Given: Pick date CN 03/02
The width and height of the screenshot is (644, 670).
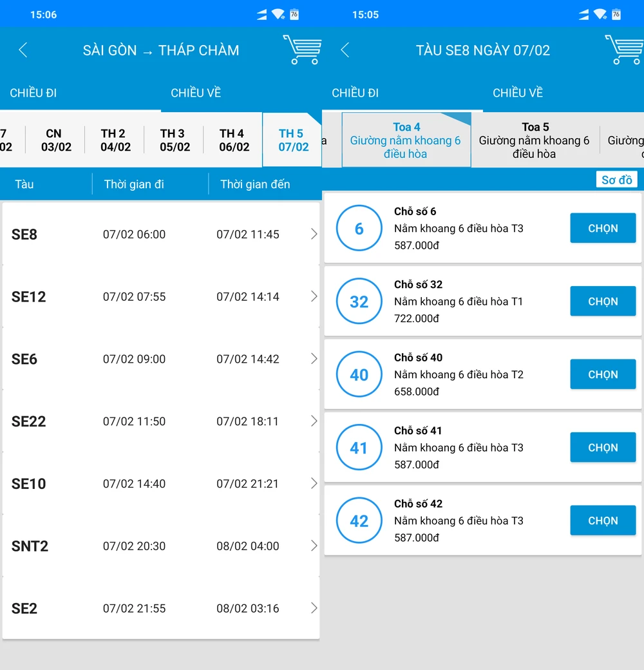Looking at the screenshot, I should pyautogui.click(x=55, y=140).
